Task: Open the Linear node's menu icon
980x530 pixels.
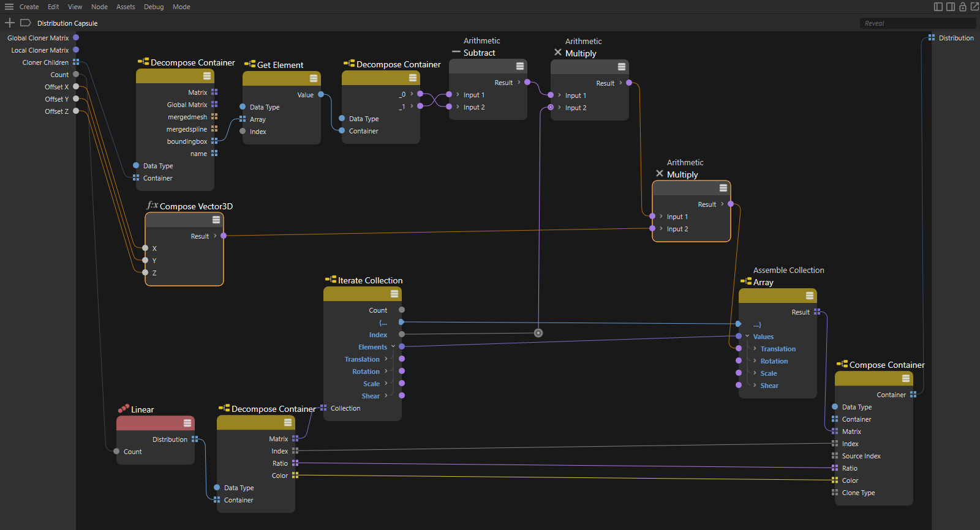Action: coord(187,423)
